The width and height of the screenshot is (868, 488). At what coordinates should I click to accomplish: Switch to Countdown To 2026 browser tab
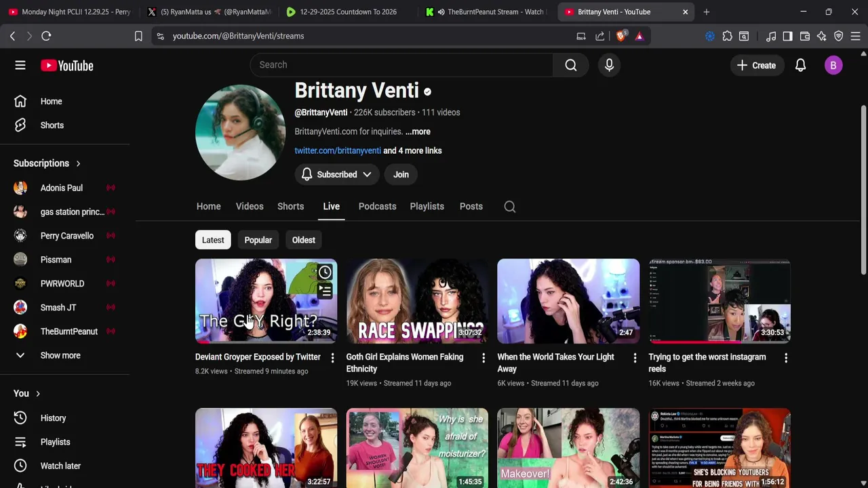(x=348, y=12)
